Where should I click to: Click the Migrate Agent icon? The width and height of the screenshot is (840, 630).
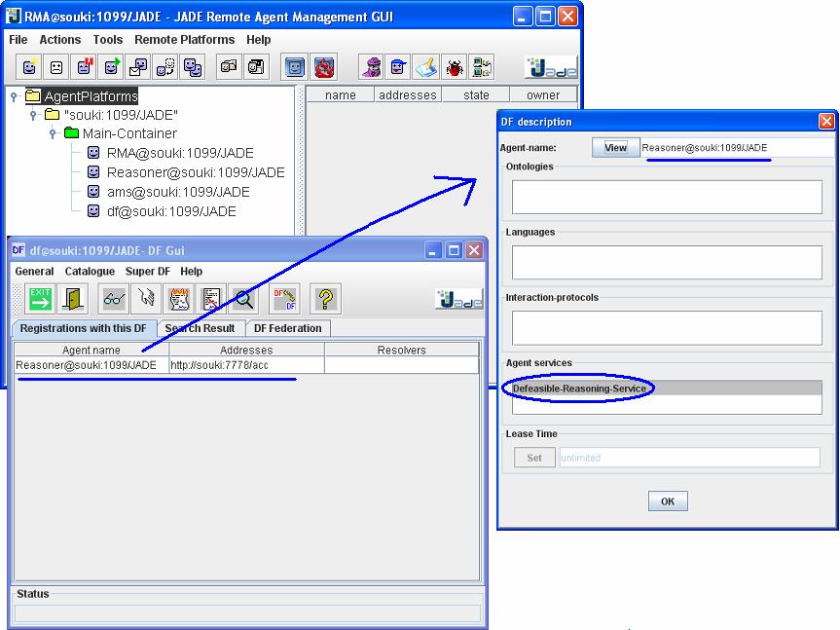[165, 67]
